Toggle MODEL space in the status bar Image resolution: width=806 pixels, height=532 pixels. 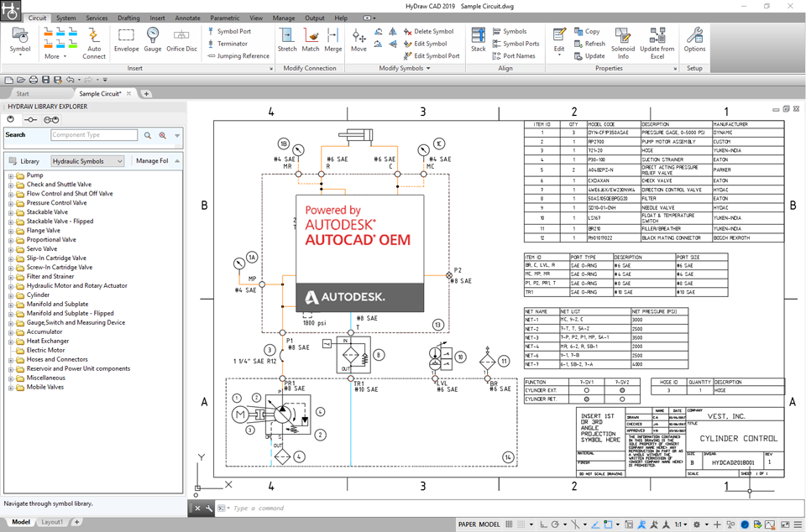coord(489,524)
